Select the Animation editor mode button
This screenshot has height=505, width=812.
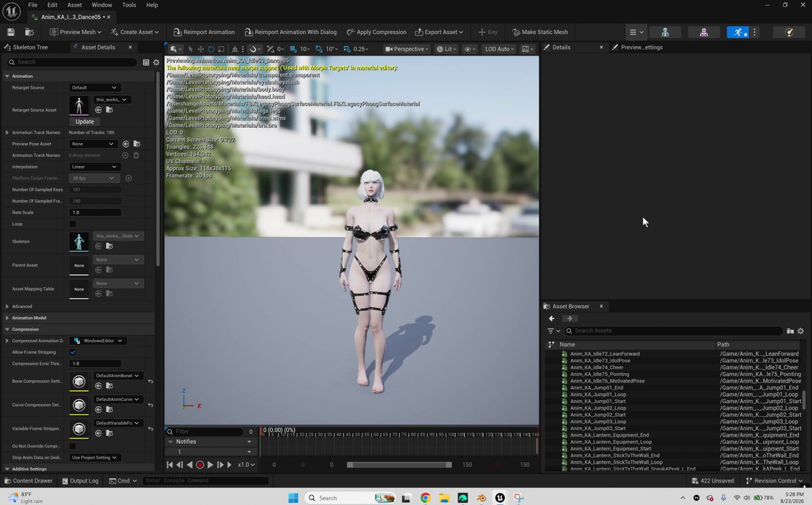(738, 32)
